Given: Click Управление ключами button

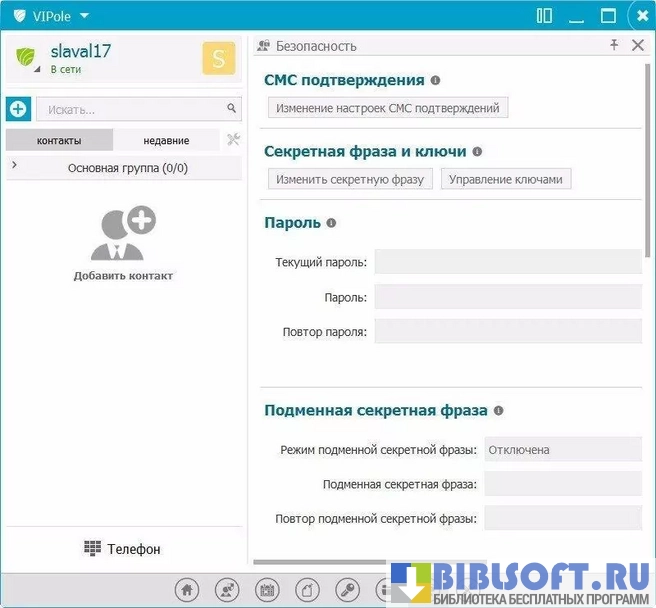Looking at the screenshot, I should (505, 180).
